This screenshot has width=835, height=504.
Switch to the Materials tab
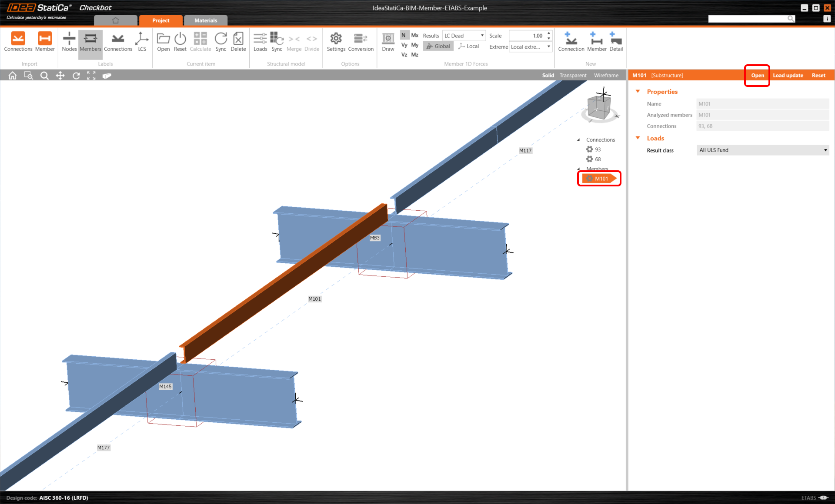(205, 20)
